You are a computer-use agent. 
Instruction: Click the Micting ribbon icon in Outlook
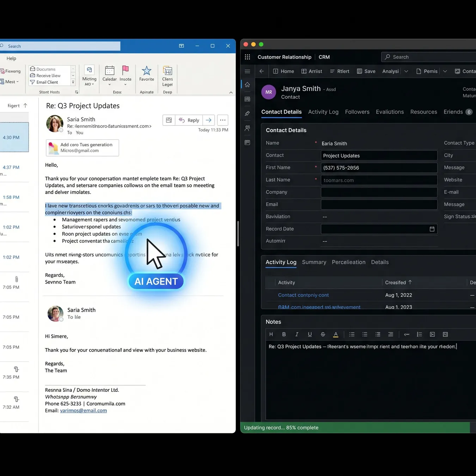pos(90,70)
